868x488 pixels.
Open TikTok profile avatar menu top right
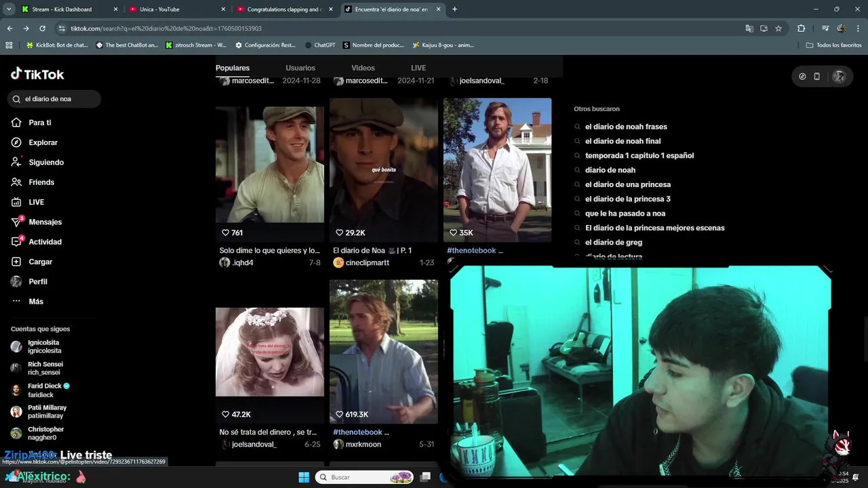839,77
